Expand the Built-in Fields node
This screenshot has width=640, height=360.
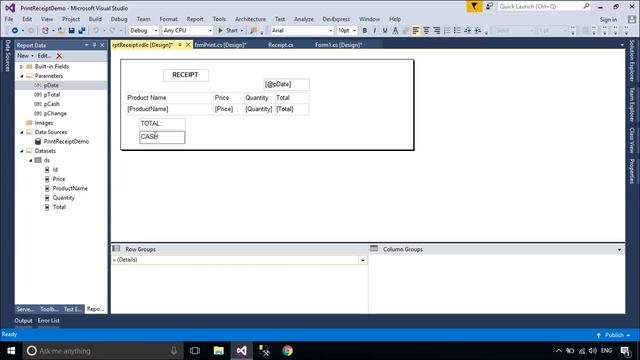coord(22,67)
